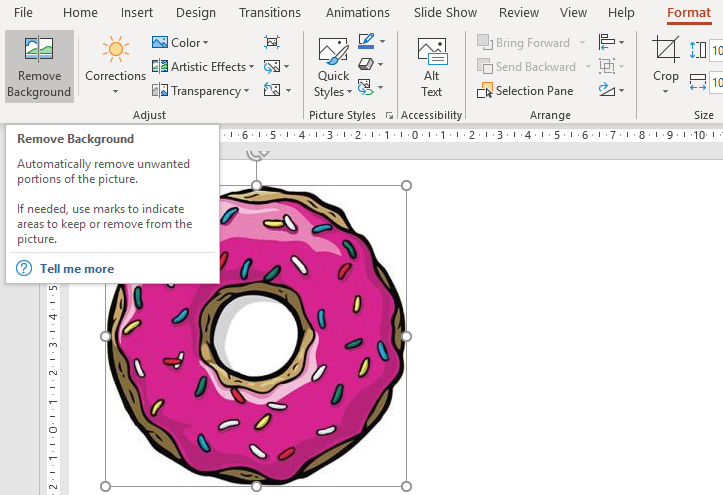Click the Change Picture icon
Viewport: 723px width, 495px height.
coord(272,67)
